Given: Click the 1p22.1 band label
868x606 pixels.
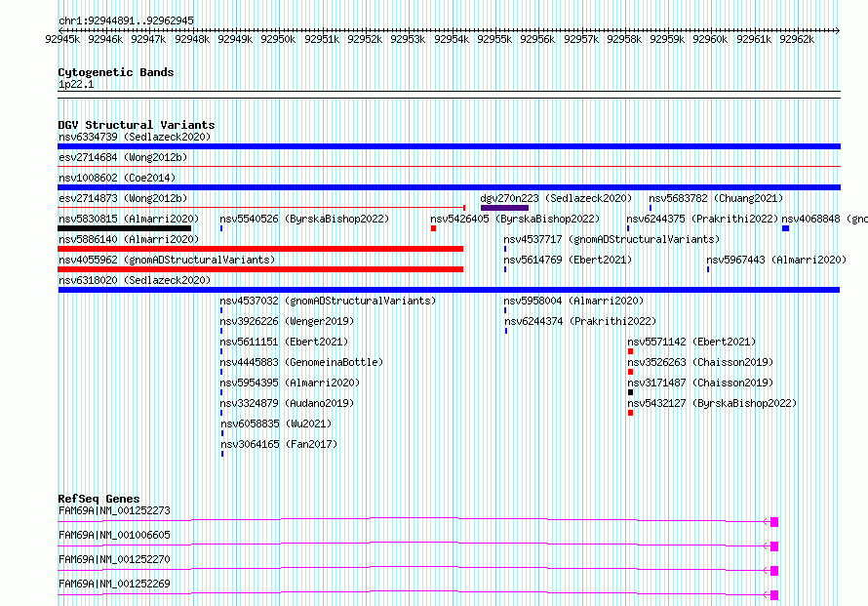Looking at the screenshot, I should coord(76,84).
